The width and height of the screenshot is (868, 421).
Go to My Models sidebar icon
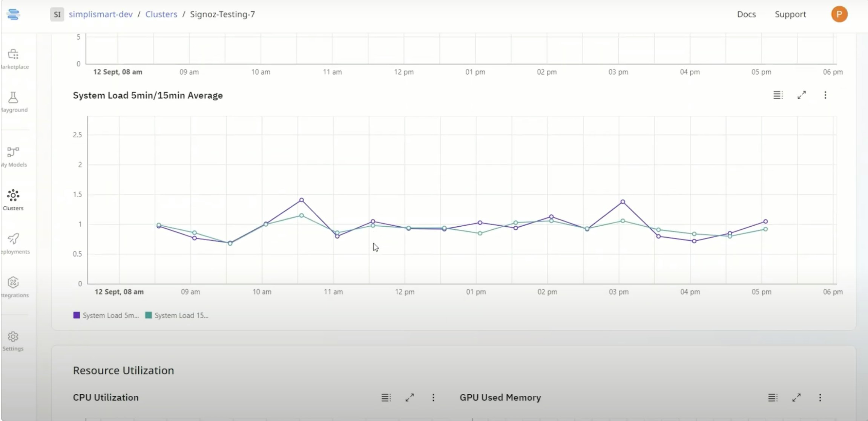click(x=13, y=152)
